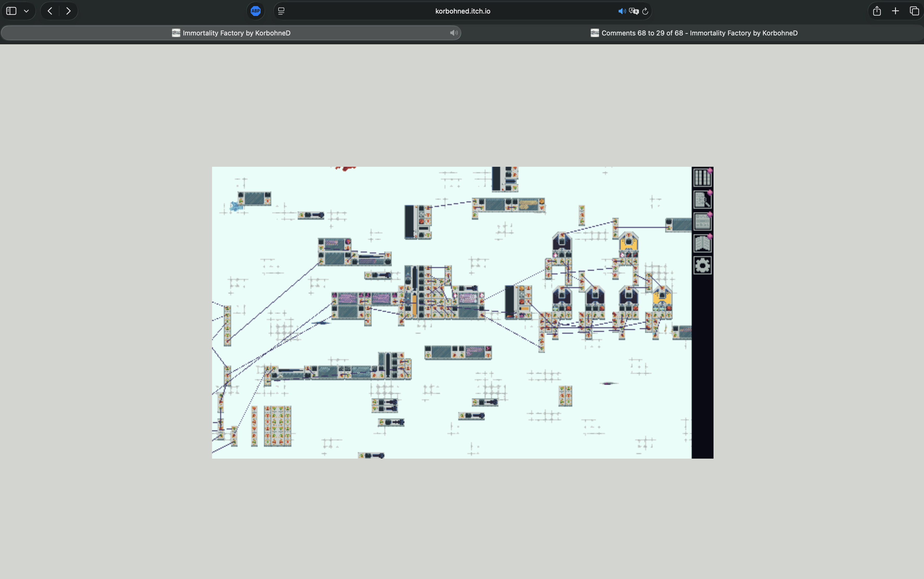The height and width of the screenshot is (579, 924).
Task: Mute the Immortality Factory tab speaker
Action: point(453,33)
